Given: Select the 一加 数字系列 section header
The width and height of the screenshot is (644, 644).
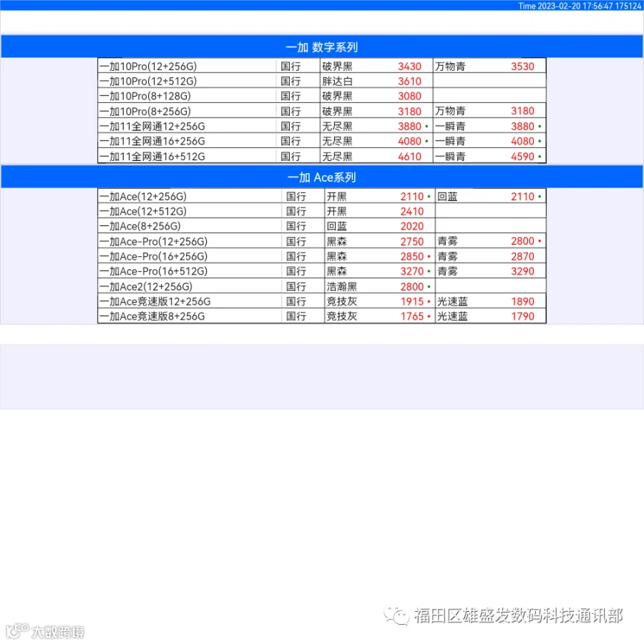Looking at the screenshot, I should point(322,47).
